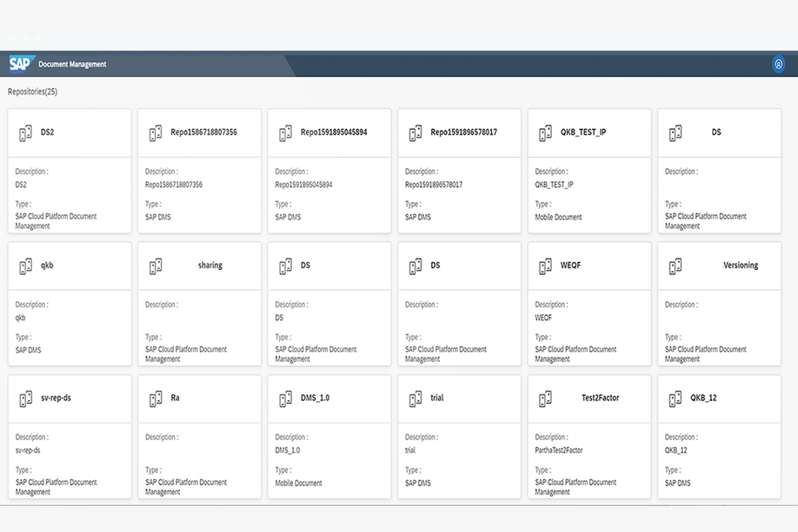Click the QKB_TEST_IP repository icon
The image size is (798, 532).
tap(545, 133)
